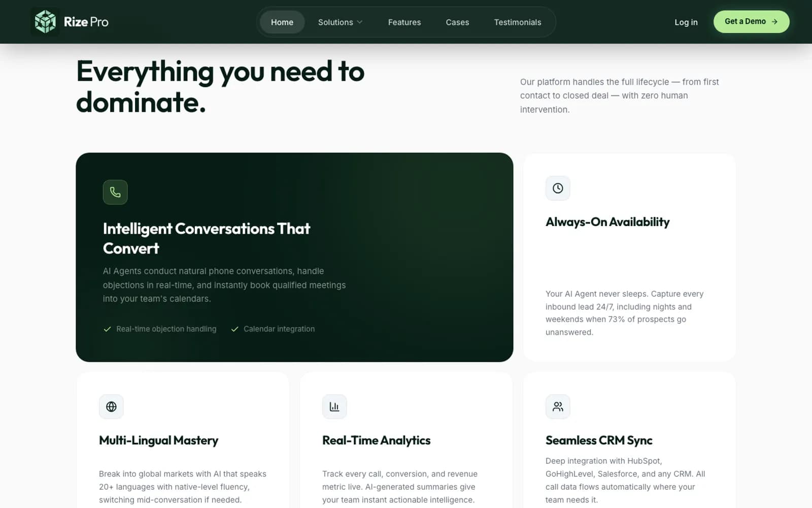This screenshot has width=812, height=508.
Task: Click the Seamless CRM Sync title
Action: (599, 440)
